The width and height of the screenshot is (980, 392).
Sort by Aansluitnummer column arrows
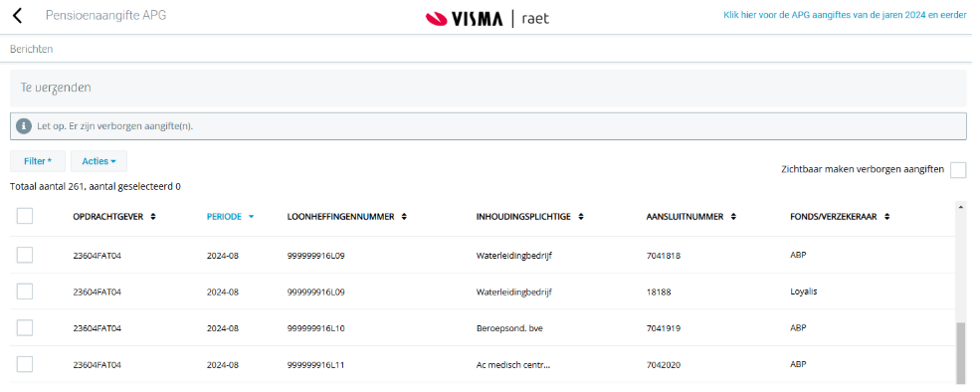click(x=733, y=217)
